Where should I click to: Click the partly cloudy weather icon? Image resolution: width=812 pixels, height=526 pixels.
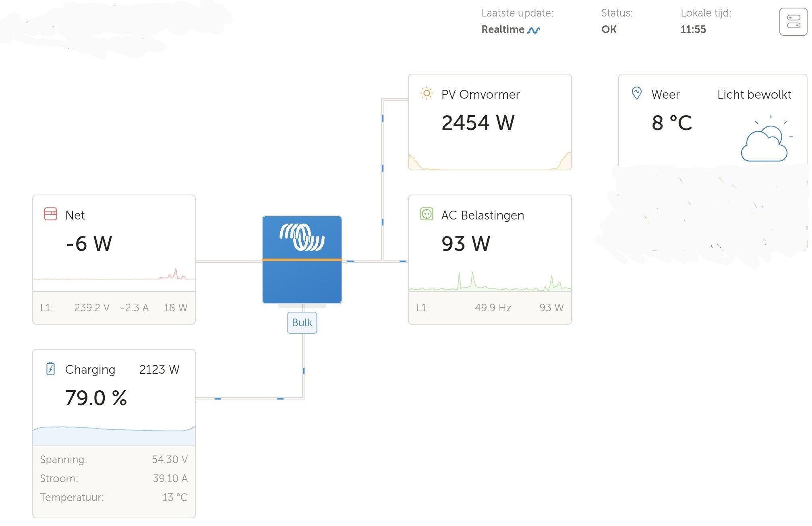764,141
